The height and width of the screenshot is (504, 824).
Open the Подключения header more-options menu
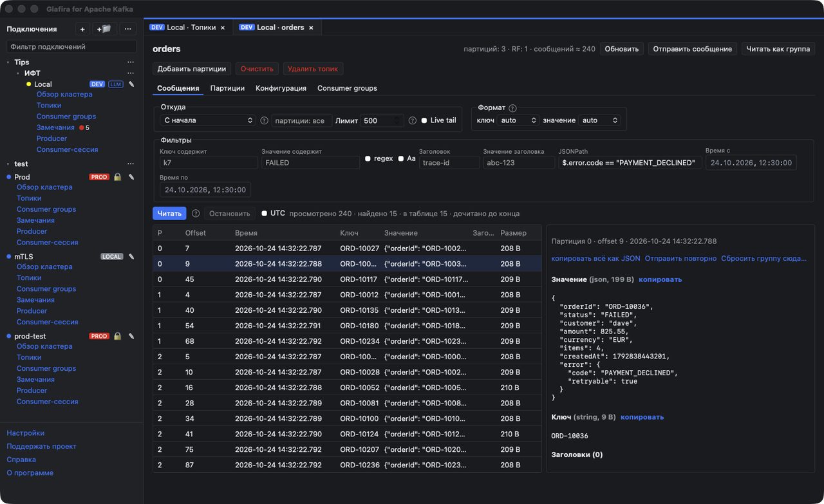click(128, 29)
